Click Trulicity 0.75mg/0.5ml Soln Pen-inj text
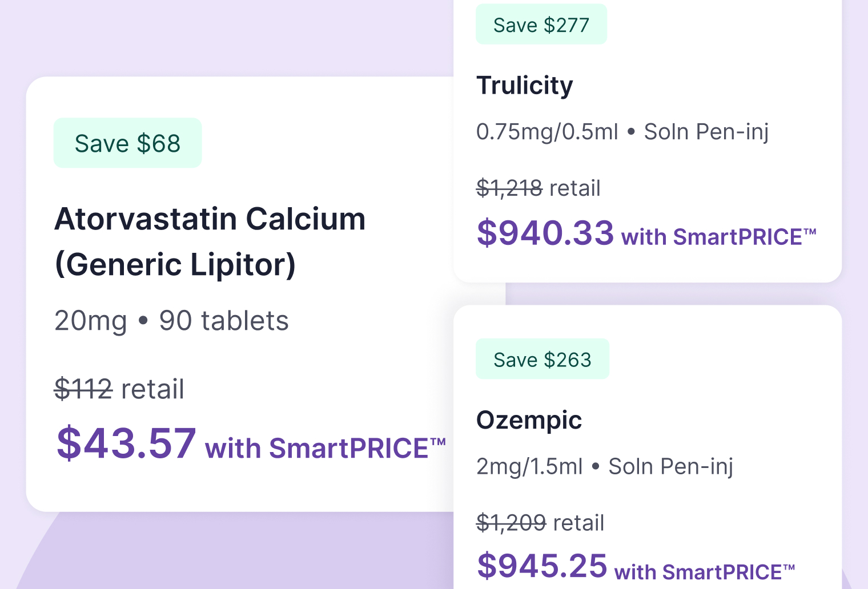 622,132
